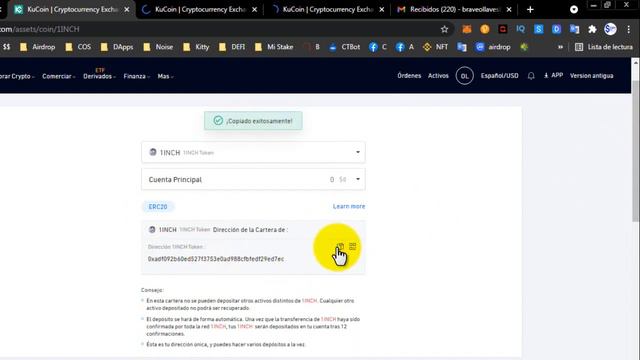Click the address bar URL

tap(40, 29)
